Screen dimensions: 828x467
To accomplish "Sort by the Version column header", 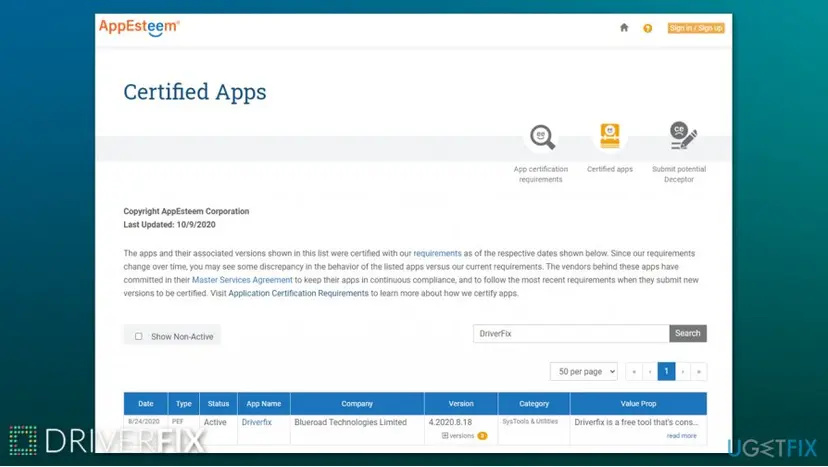I will coord(461,404).
